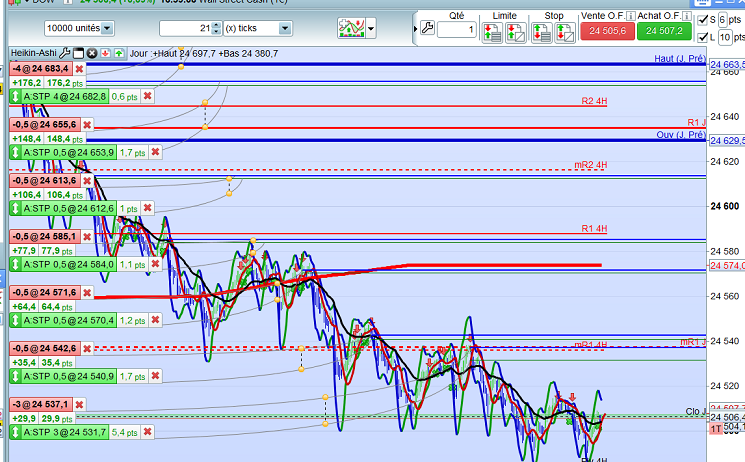Click ticks number field showing 21
This screenshot has height=462, width=745.
[186, 29]
